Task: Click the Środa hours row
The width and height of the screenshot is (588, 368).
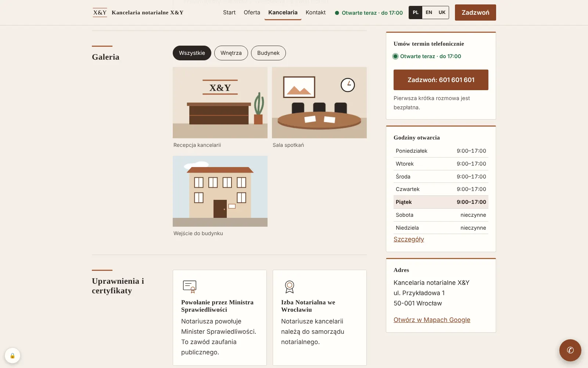Action: click(x=441, y=177)
